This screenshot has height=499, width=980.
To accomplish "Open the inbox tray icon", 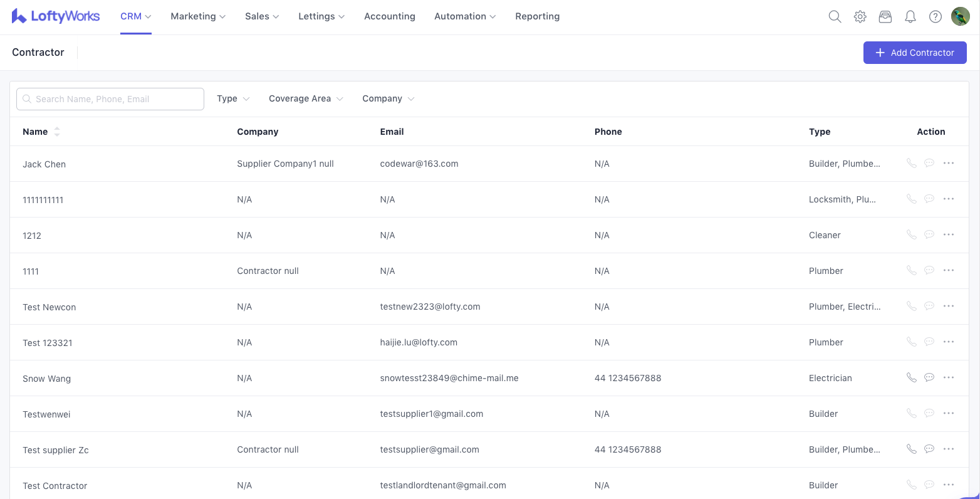I will click(885, 17).
